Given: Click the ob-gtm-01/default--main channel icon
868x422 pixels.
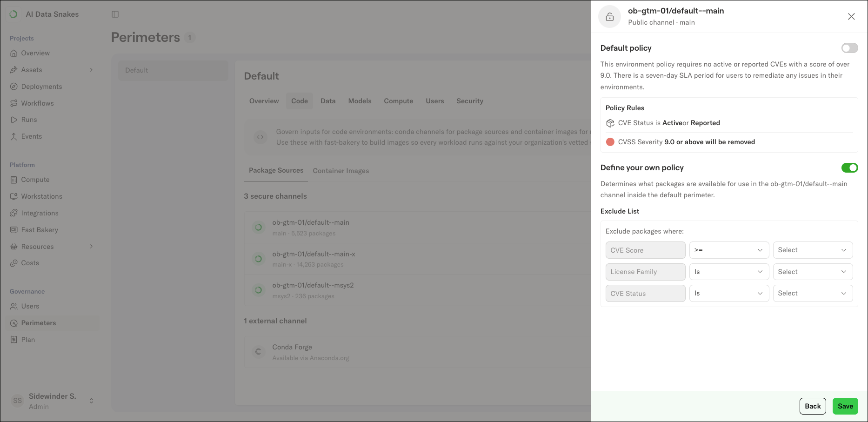Looking at the screenshot, I should (x=258, y=228).
